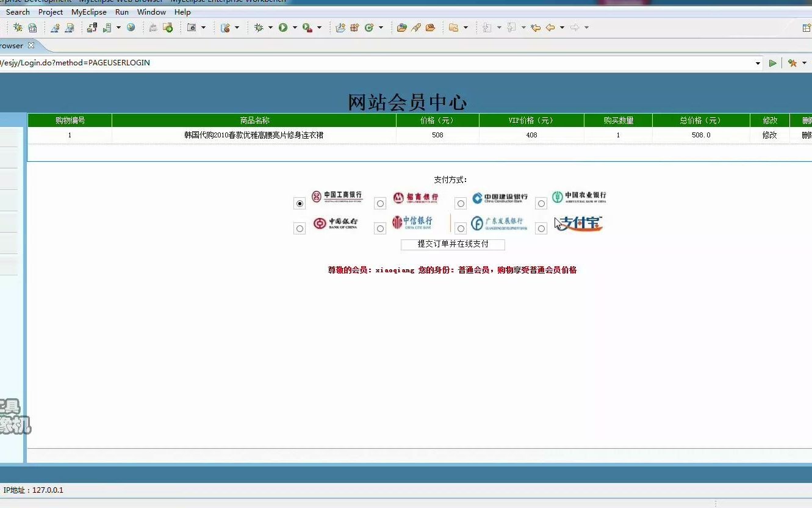Click the Next Annotation toolbar icon
Image resolution: width=812 pixels, height=508 pixels.
[487, 27]
